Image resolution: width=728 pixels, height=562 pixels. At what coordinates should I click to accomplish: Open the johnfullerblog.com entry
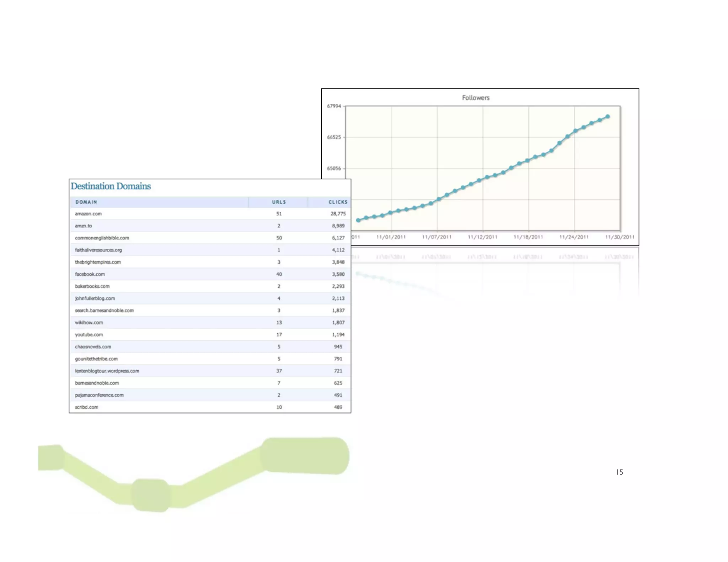[95, 298]
